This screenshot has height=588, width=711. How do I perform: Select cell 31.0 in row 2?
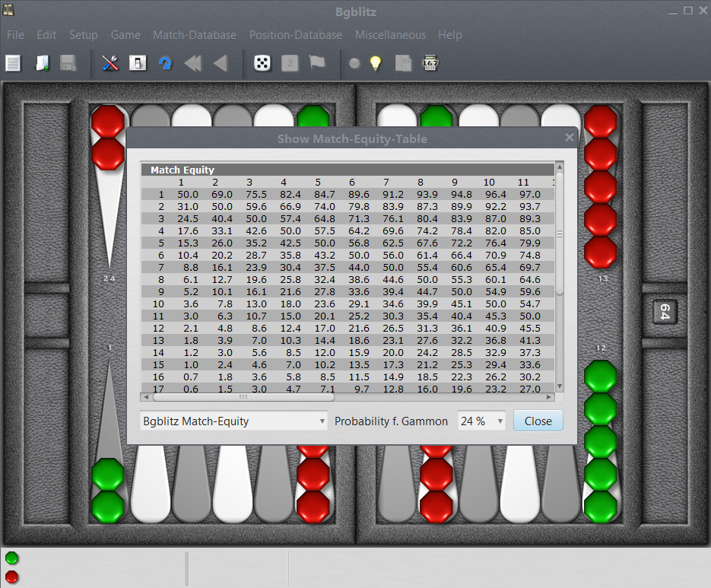tap(188, 206)
